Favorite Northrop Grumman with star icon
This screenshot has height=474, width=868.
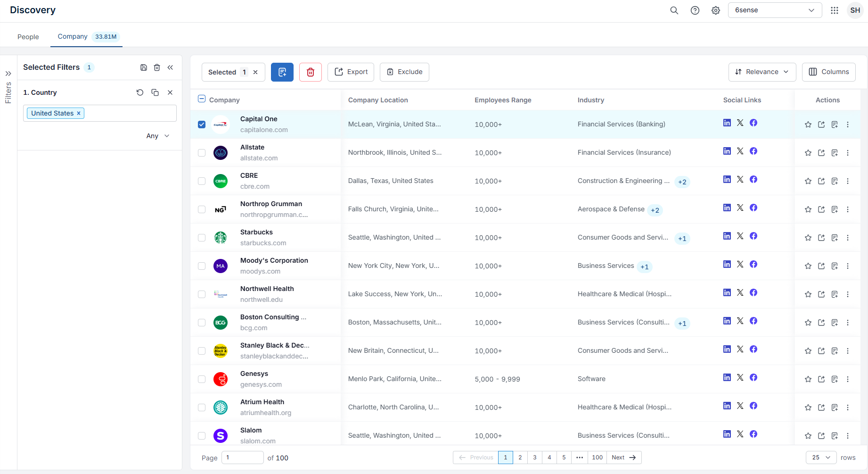(x=808, y=209)
